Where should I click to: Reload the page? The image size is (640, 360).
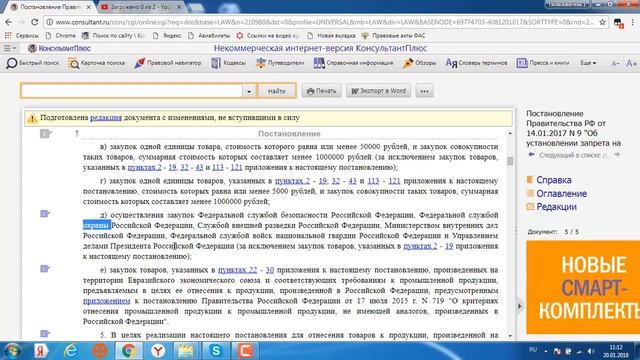pyautogui.click(x=35, y=22)
